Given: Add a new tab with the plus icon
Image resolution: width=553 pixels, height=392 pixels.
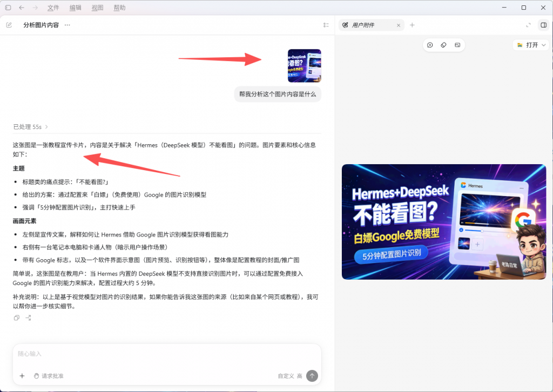Looking at the screenshot, I should click(412, 25).
